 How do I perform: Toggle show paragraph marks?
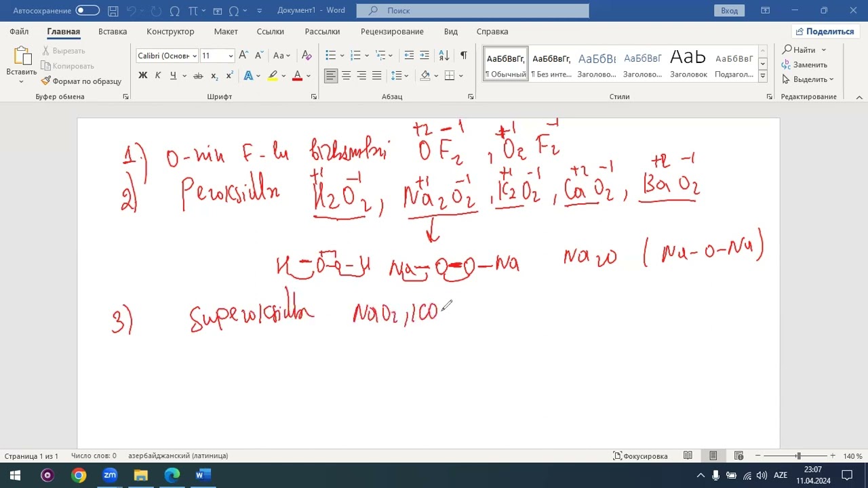tap(464, 56)
